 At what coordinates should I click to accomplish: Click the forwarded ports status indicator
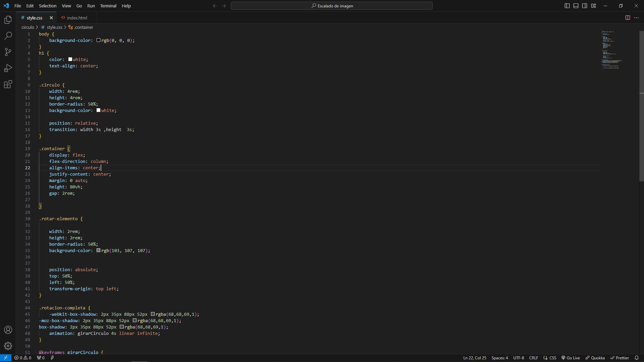click(x=41, y=358)
